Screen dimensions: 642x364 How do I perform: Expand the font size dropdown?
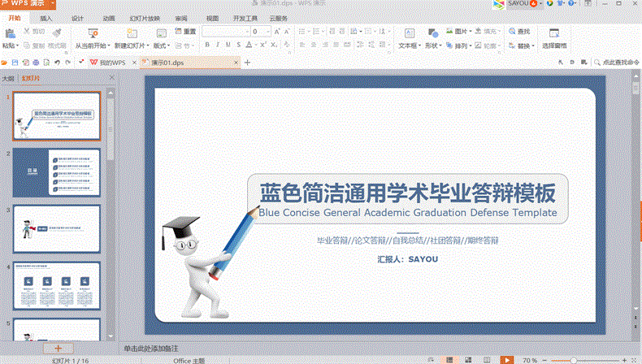coord(267,32)
